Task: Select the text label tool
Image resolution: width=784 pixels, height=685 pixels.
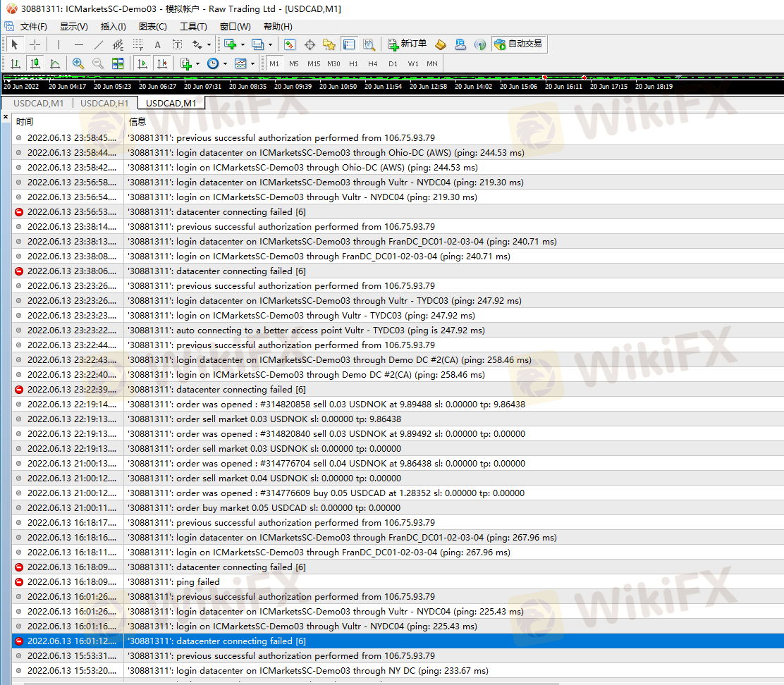Action: [x=178, y=44]
